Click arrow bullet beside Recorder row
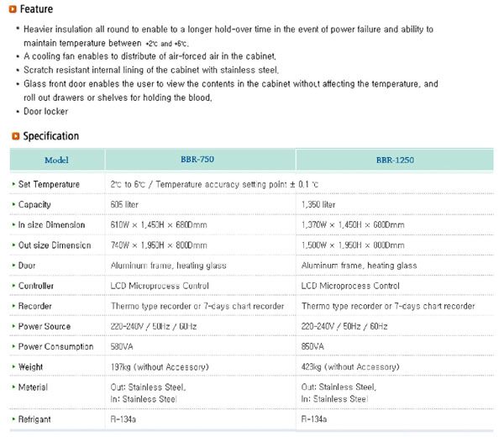 (x=13, y=306)
